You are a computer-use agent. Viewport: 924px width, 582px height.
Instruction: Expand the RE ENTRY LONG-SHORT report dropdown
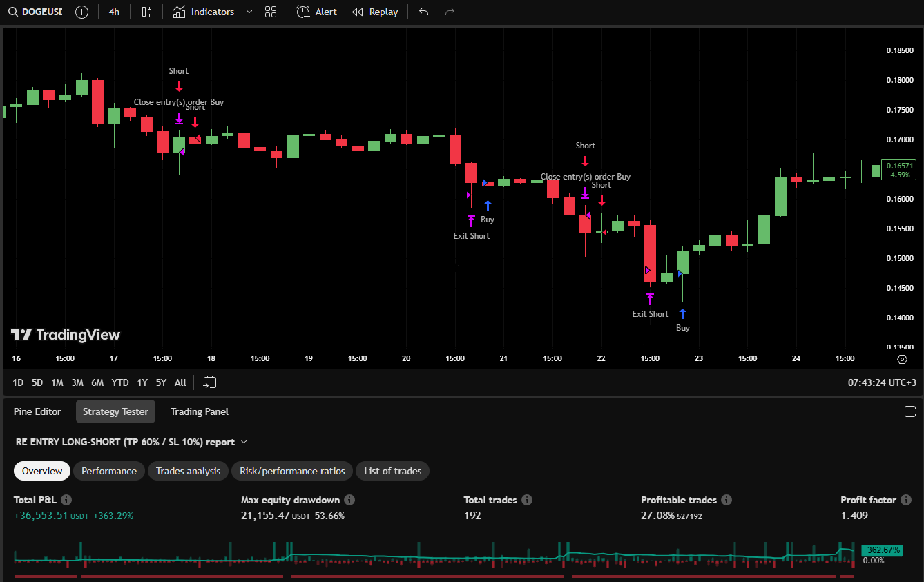244,442
